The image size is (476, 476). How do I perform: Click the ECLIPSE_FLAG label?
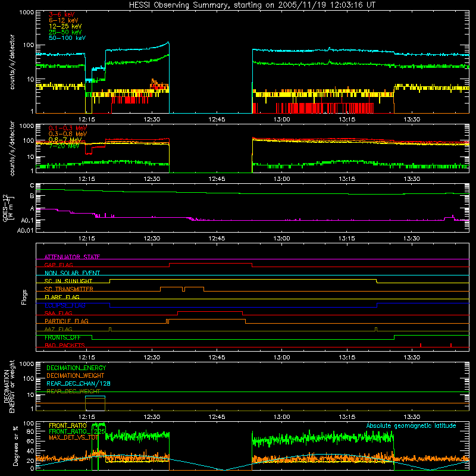pyautogui.click(x=65, y=305)
